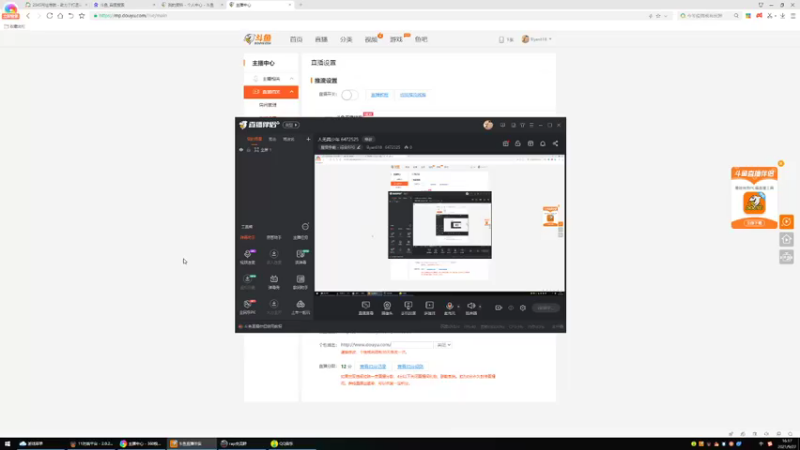Open the 鱼吧 navigation item
Viewport: 800px width, 450px height.
tap(421, 39)
